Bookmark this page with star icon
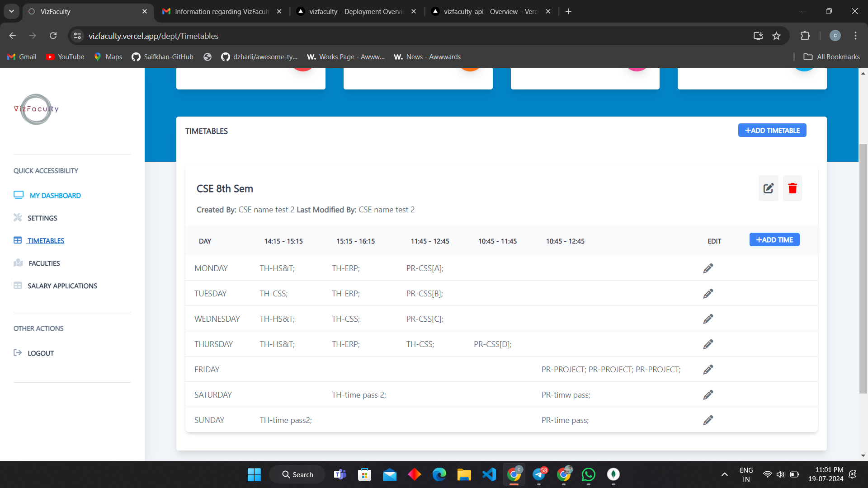Viewport: 868px width, 488px height. pyautogui.click(x=776, y=36)
